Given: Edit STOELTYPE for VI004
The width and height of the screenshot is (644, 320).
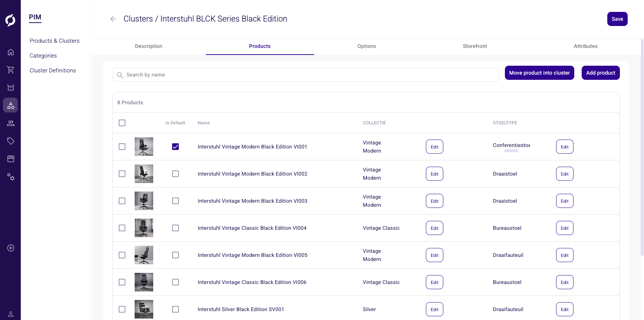Looking at the screenshot, I should click(x=565, y=228).
